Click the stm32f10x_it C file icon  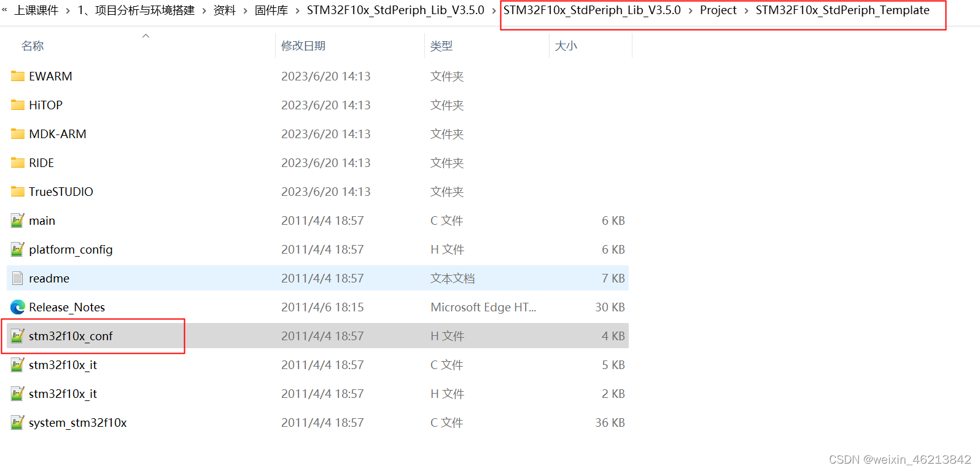pyautogui.click(x=18, y=365)
